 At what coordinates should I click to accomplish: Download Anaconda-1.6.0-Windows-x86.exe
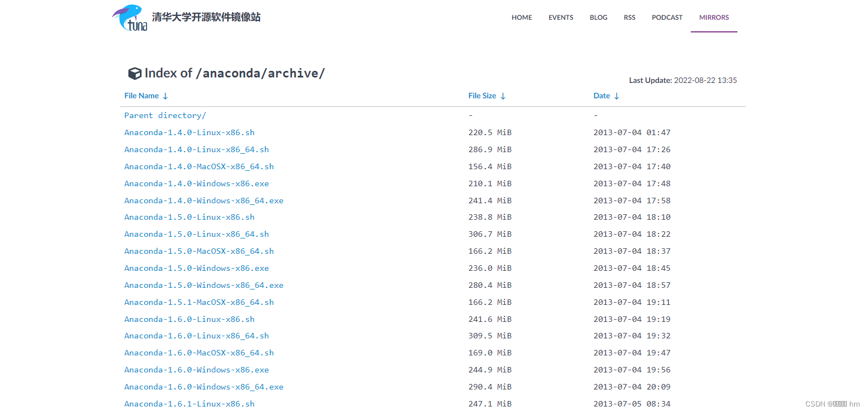(x=196, y=370)
